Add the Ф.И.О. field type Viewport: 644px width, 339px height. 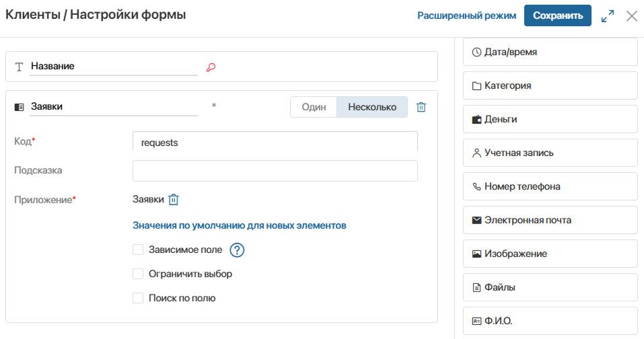(550, 322)
